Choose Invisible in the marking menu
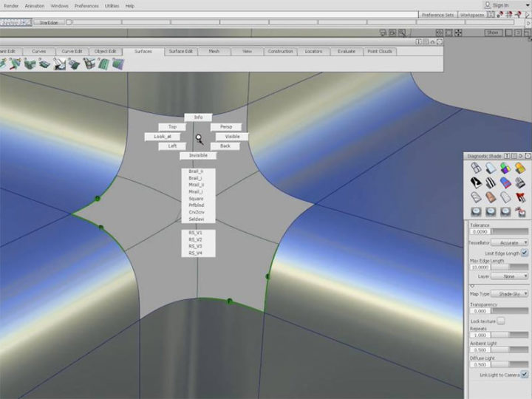Viewport: 532px width, 399px height. 198,155
